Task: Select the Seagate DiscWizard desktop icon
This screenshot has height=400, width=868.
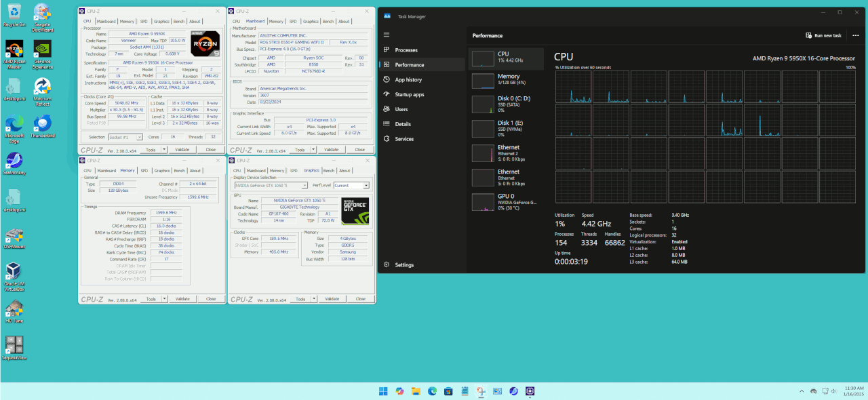Action: point(42,17)
